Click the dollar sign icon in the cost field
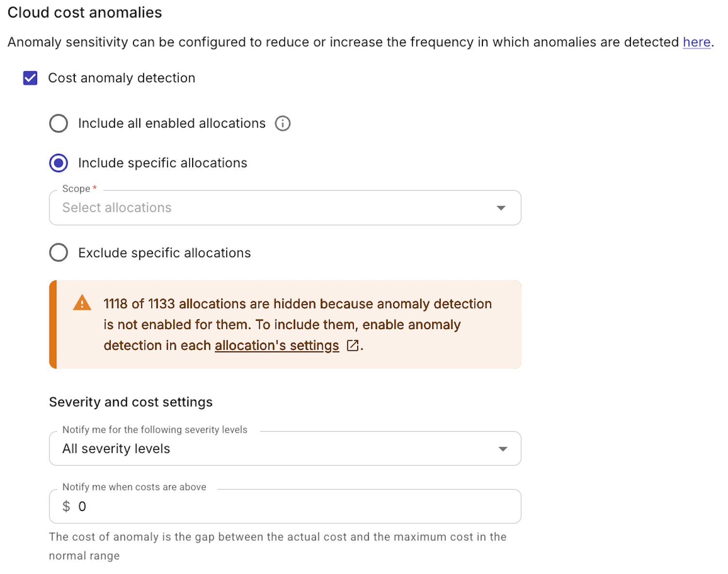The image size is (728, 574). click(x=66, y=506)
